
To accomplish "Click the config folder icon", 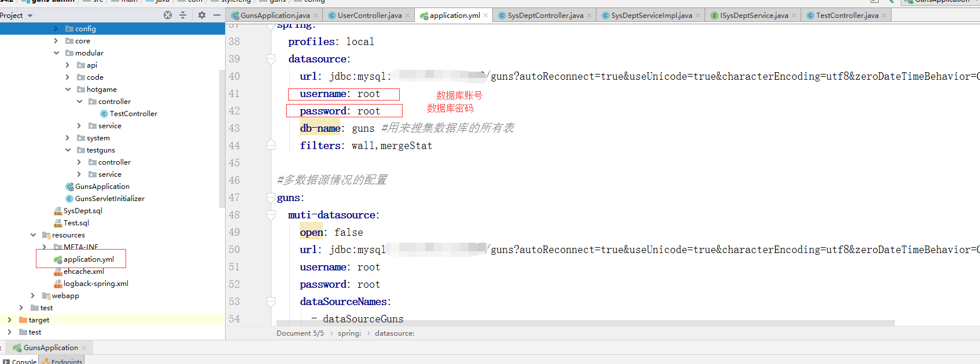I will point(69,29).
